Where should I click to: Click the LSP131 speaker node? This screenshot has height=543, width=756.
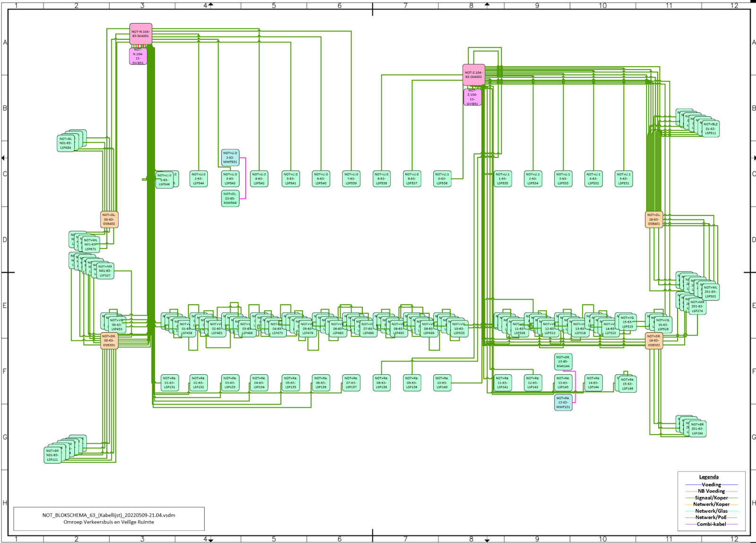[x=169, y=383]
